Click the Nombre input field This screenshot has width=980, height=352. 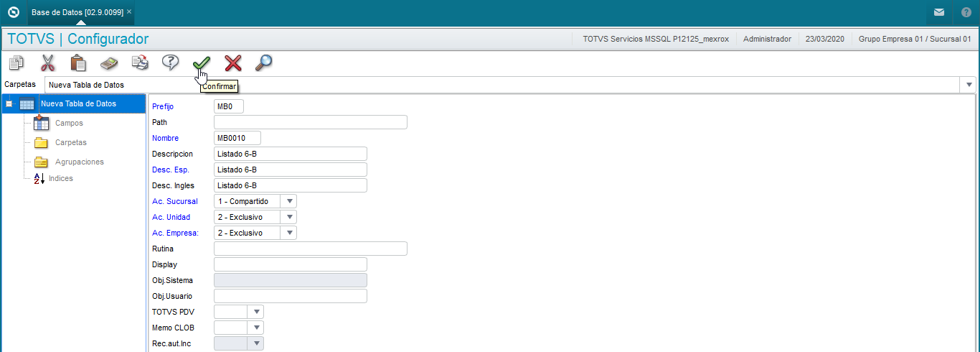[237, 138]
